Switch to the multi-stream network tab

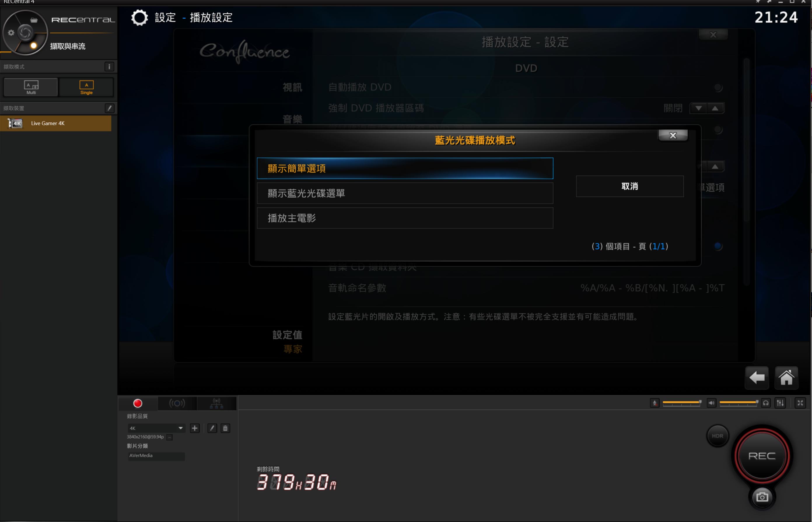[216, 403]
